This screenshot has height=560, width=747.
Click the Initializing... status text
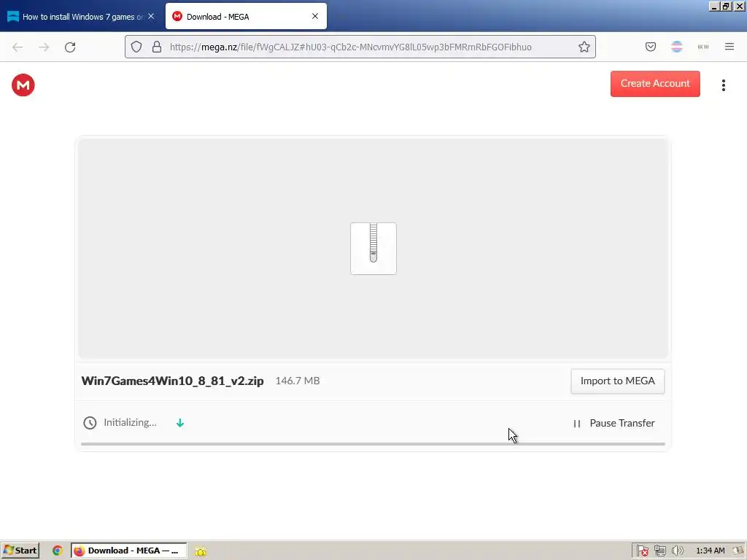point(130,422)
